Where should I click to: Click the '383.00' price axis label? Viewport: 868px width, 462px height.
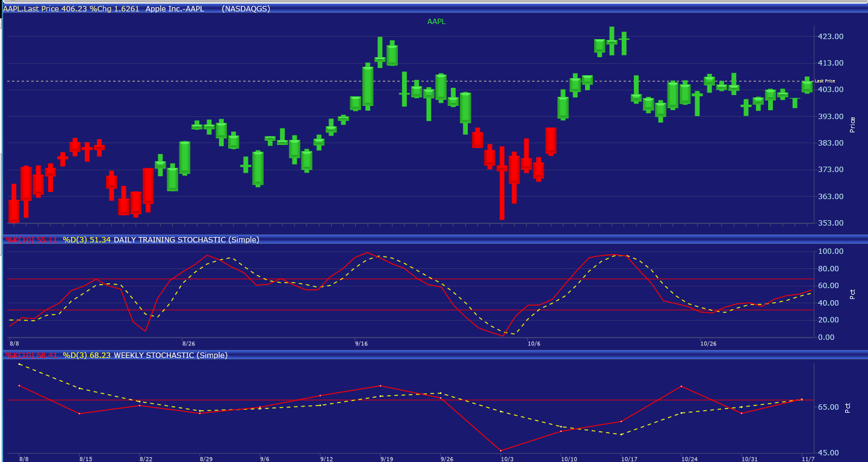pos(831,143)
